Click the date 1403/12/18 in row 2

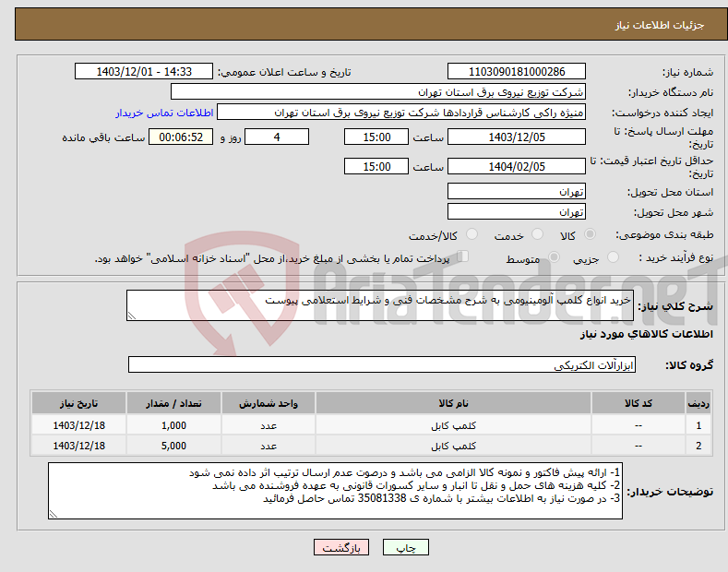point(79,446)
